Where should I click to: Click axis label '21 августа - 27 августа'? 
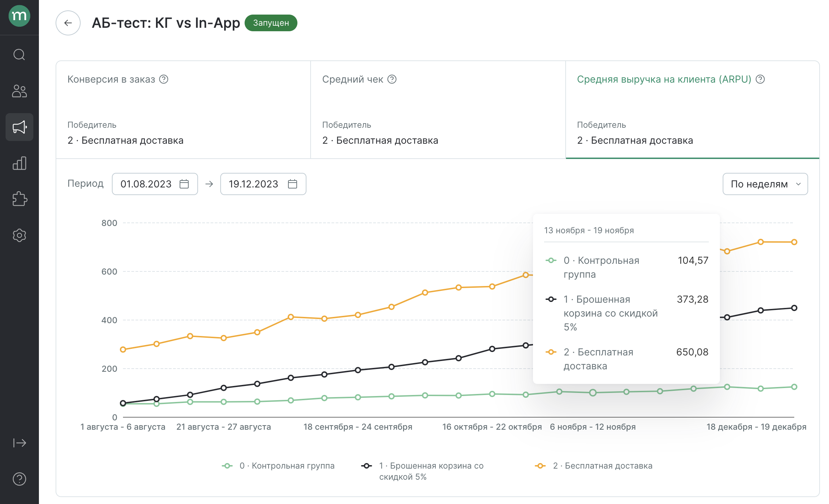[x=224, y=427]
